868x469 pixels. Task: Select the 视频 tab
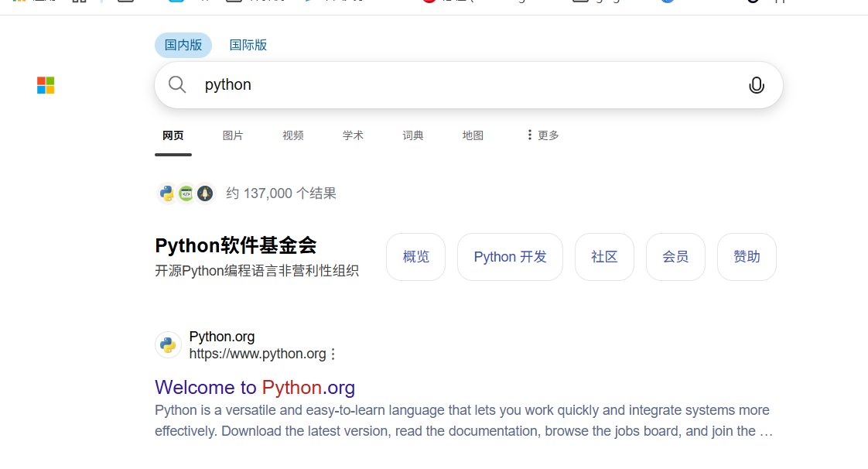(293, 135)
